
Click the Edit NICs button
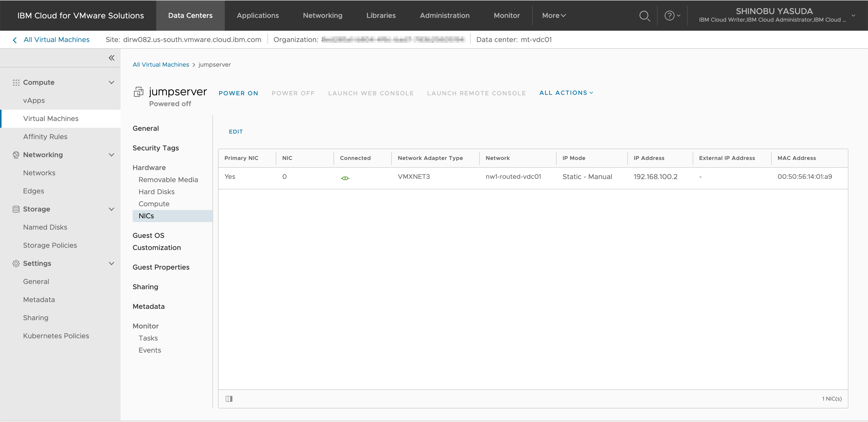236,132
